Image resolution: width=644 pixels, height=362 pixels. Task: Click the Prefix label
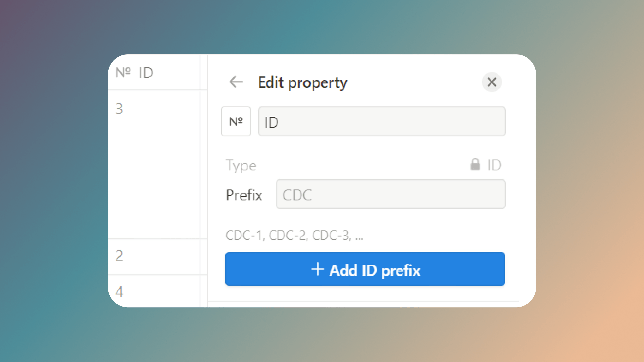coord(244,195)
